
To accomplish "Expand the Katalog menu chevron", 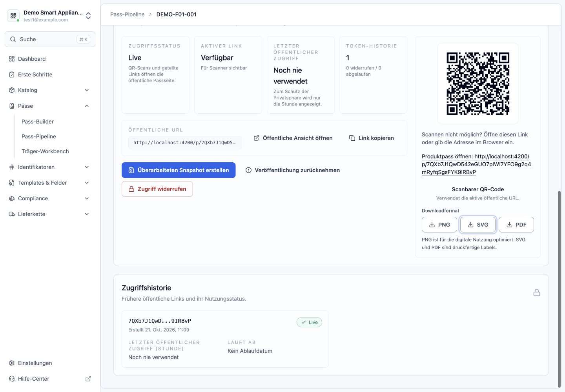I will (x=87, y=90).
